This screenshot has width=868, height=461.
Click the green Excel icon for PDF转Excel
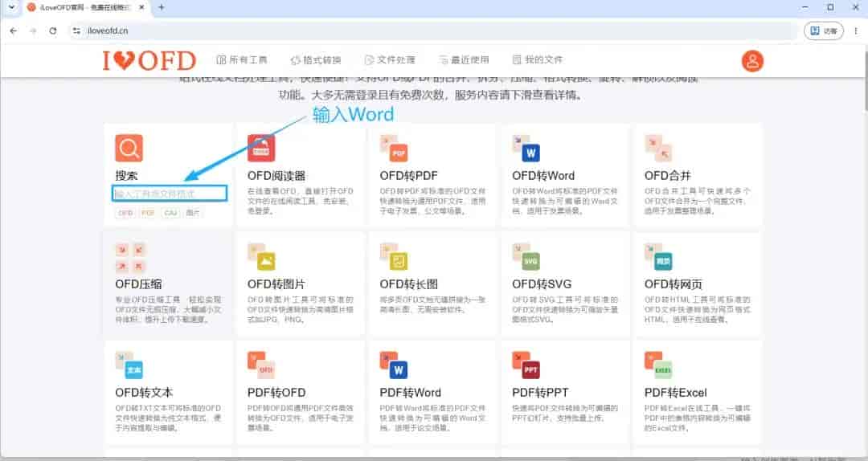coord(658,365)
